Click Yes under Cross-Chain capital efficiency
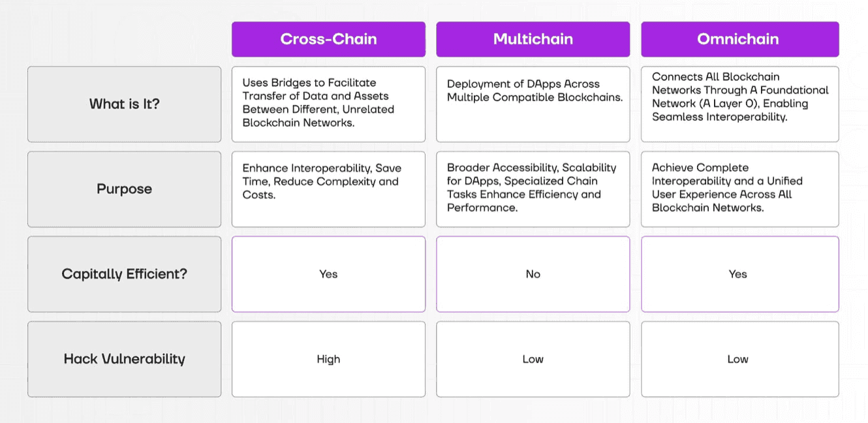The height and width of the screenshot is (423, 868). pos(328,274)
